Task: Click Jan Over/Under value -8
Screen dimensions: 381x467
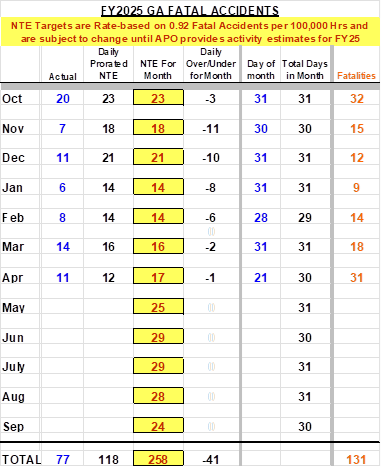Action: tap(210, 188)
